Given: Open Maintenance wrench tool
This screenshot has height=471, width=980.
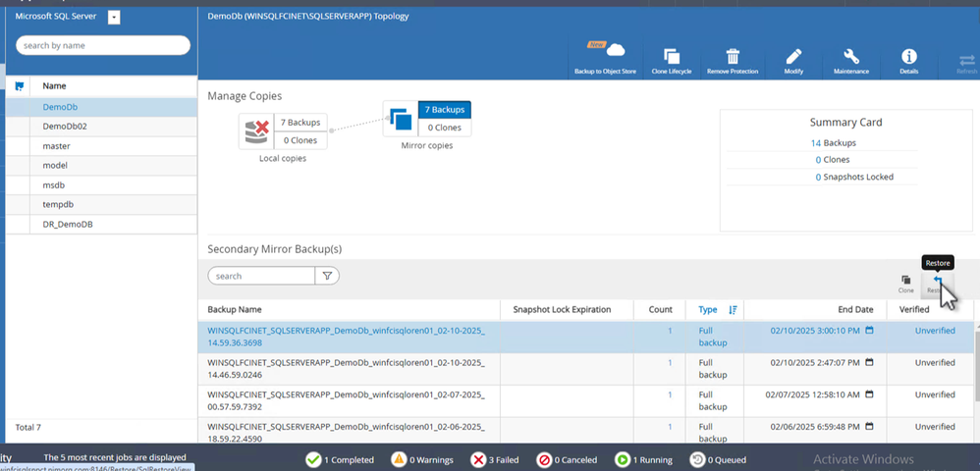Looking at the screenshot, I should [x=851, y=57].
